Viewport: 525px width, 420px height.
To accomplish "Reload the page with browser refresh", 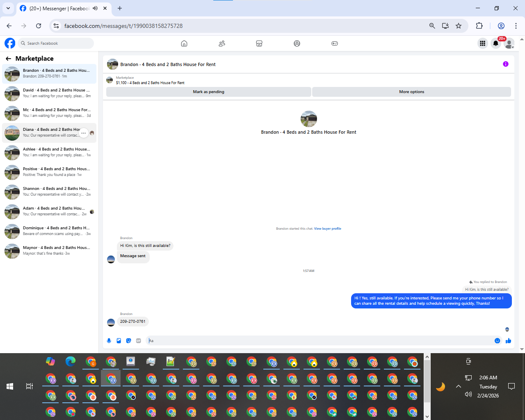I will point(39,26).
